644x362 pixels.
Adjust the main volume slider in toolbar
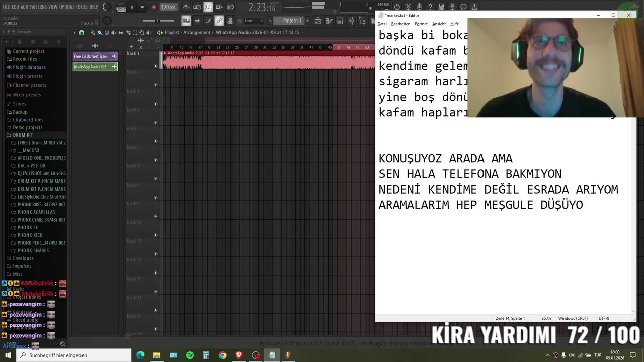pos(158,21)
